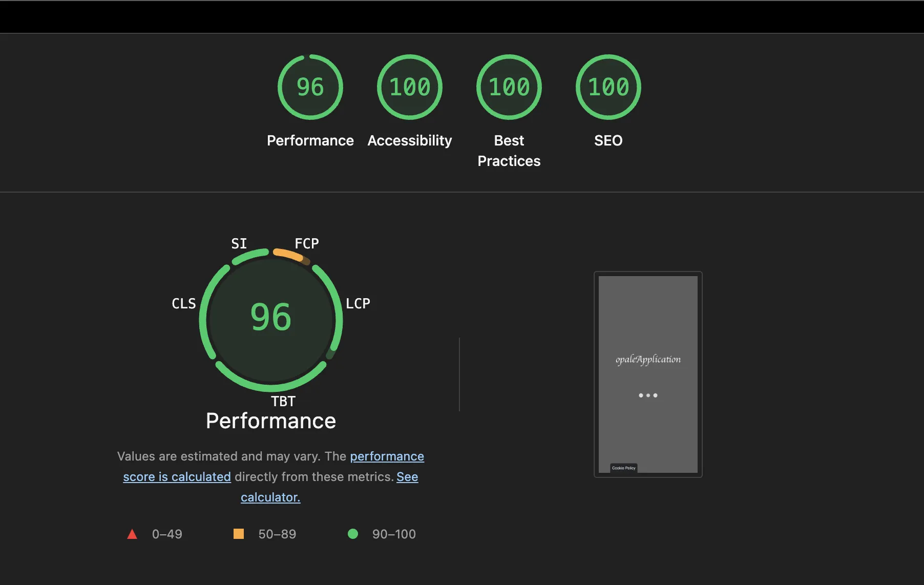Select the Accessibility category label
Screen dimensions: 924x585
pos(409,140)
